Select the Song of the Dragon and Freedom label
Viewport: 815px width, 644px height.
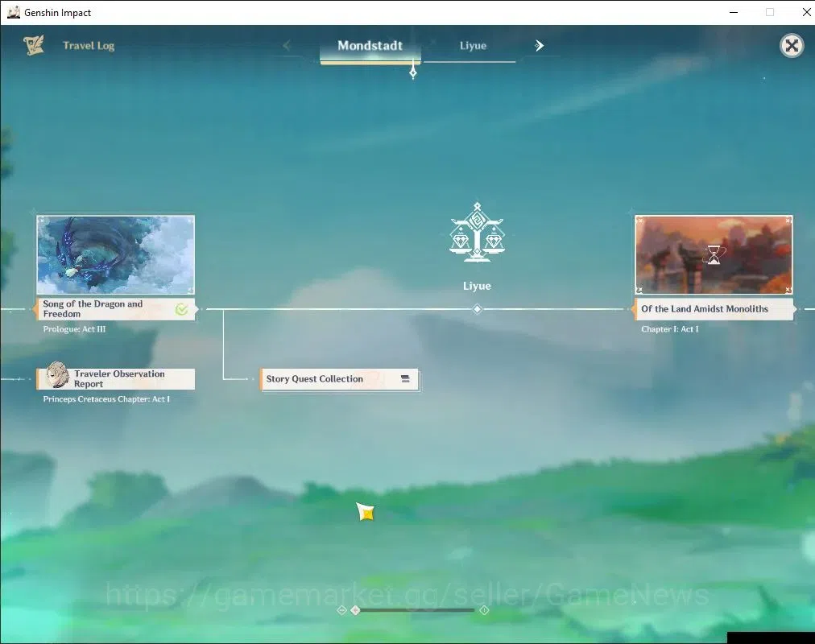(x=115, y=308)
